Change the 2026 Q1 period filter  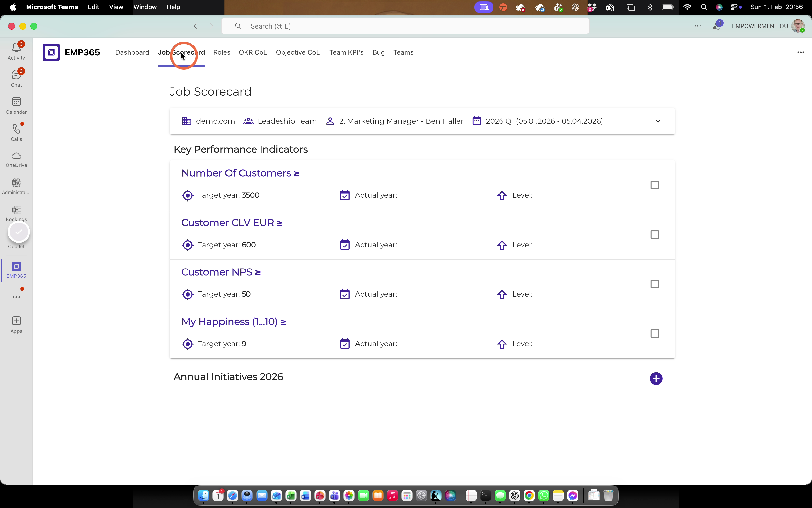[x=537, y=121]
